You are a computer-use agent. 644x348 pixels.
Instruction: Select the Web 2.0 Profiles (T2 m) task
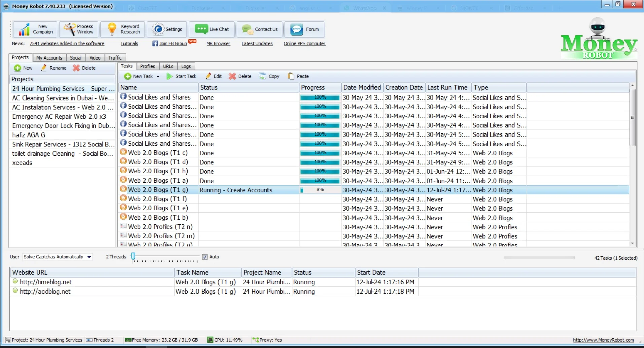pos(373,236)
